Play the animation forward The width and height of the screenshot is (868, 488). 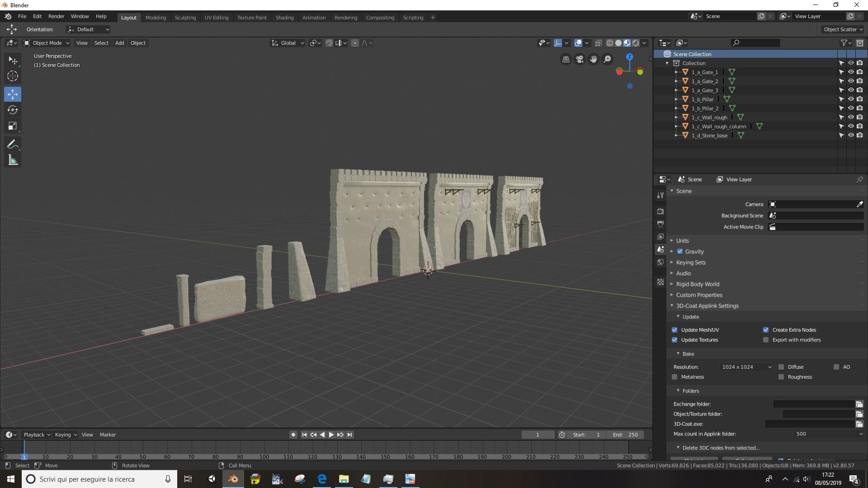pyautogui.click(x=331, y=435)
